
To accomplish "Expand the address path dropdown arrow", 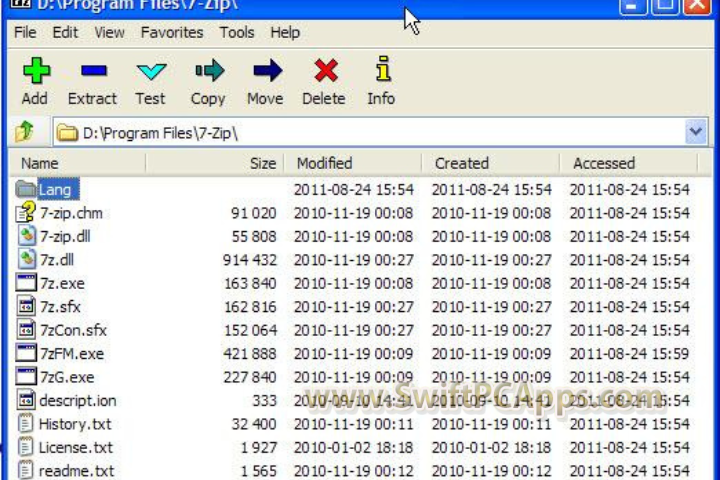I will tap(696, 132).
